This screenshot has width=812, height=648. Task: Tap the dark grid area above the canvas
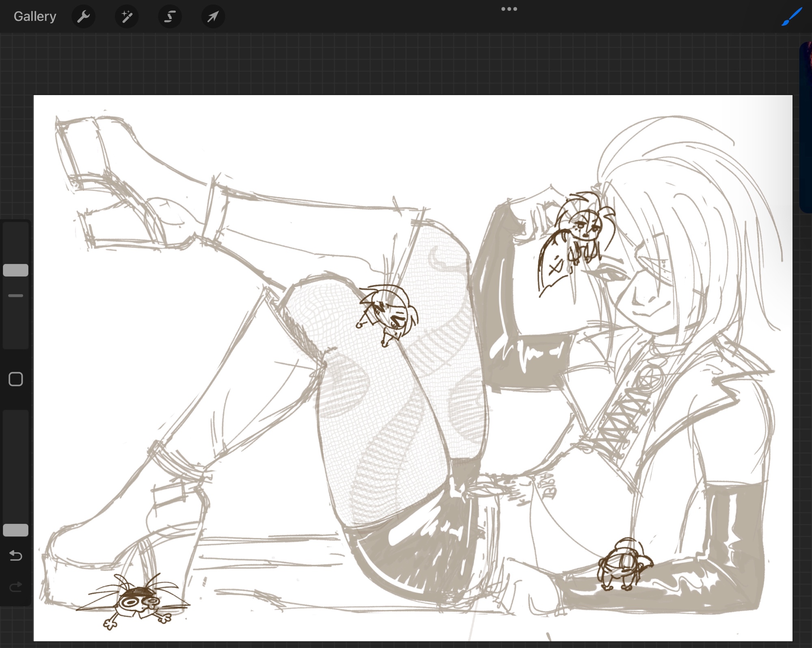[406, 65]
